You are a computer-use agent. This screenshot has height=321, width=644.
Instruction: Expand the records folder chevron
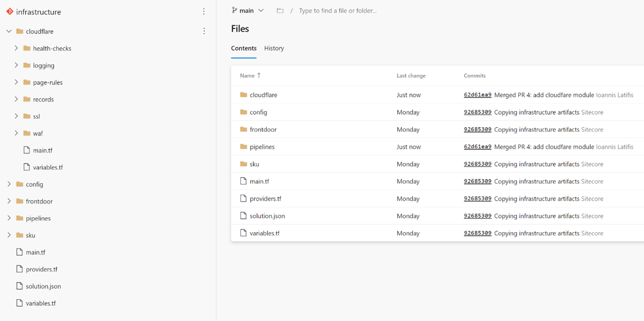tap(16, 99)
